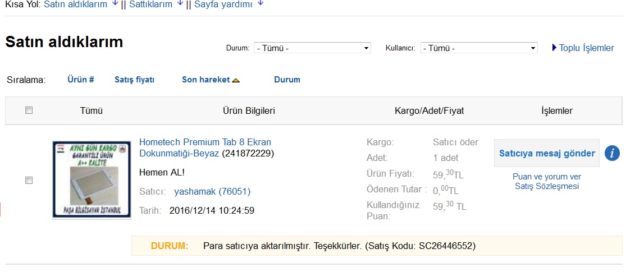Click the triangle icon before Toplu İşlemler
The height and width of the screenshot is (272, 644).
(x=555, y=48)
